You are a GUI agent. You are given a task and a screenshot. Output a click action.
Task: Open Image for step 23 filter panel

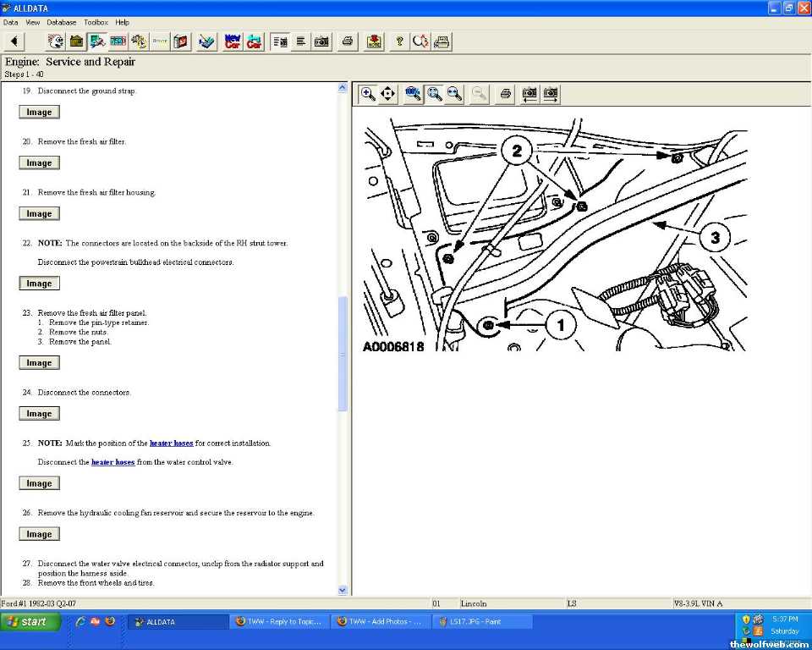click(39, 363)
